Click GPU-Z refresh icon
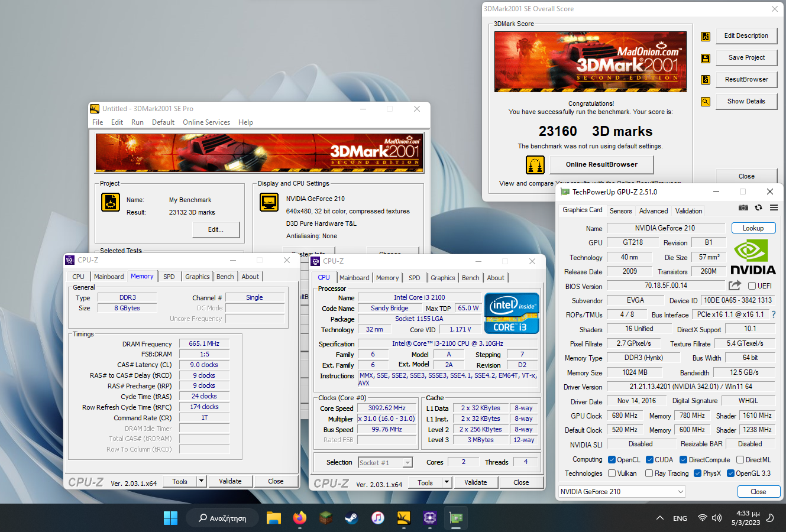786x532 pixels. 758,207
